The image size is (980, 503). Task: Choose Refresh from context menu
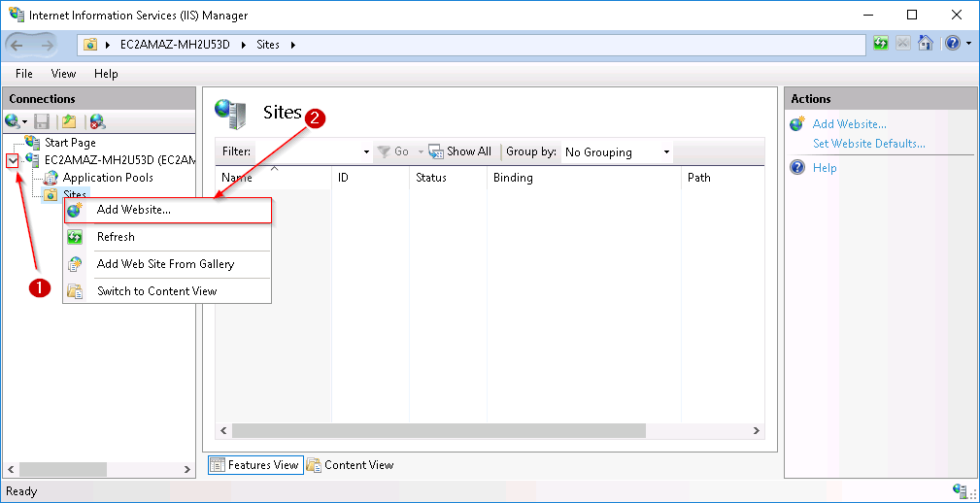167,237
